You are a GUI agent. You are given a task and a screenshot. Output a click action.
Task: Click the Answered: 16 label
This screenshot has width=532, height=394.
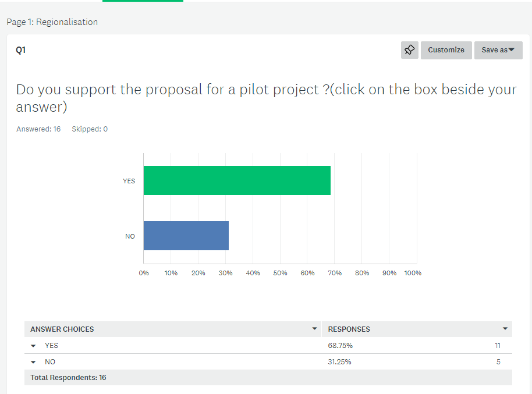point(38,129)
